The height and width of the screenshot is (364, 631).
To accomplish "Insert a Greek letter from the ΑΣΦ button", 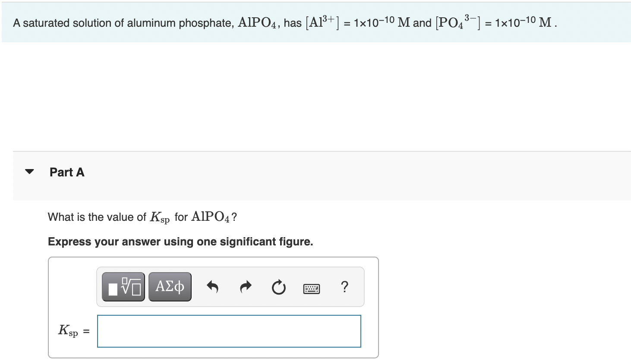I will tap(170, 286).
